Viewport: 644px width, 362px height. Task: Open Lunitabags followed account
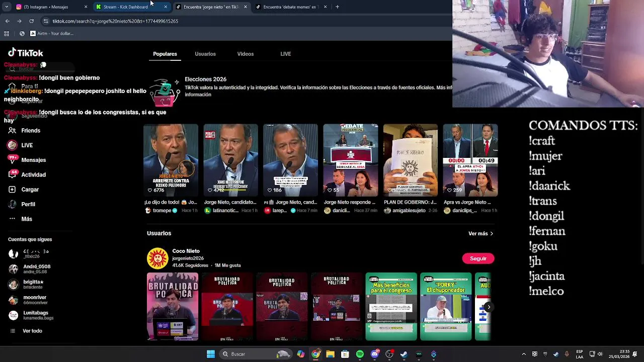pyautogui.click(x=31, y=315)
